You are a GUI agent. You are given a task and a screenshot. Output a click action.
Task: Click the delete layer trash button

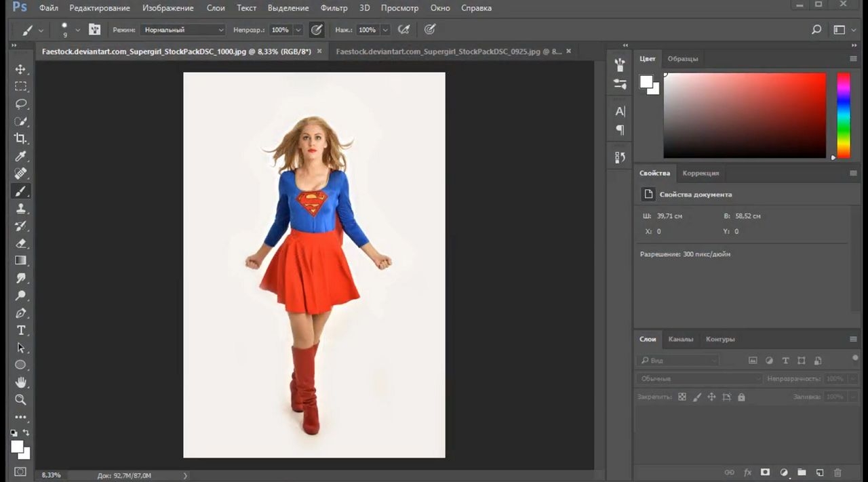click(837, 472)
